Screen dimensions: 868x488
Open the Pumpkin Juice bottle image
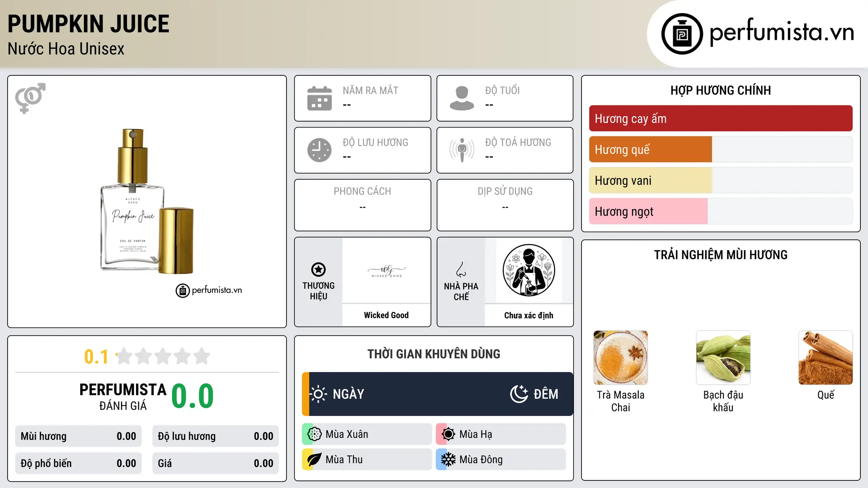tap(147, 202)
